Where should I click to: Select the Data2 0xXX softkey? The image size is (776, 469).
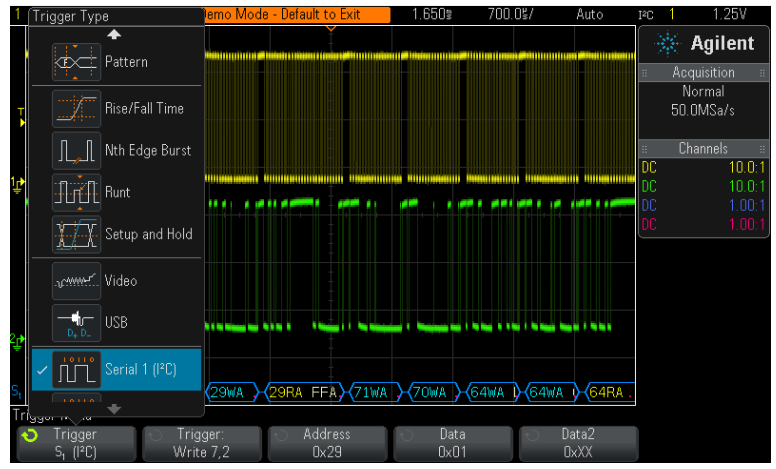578,444
